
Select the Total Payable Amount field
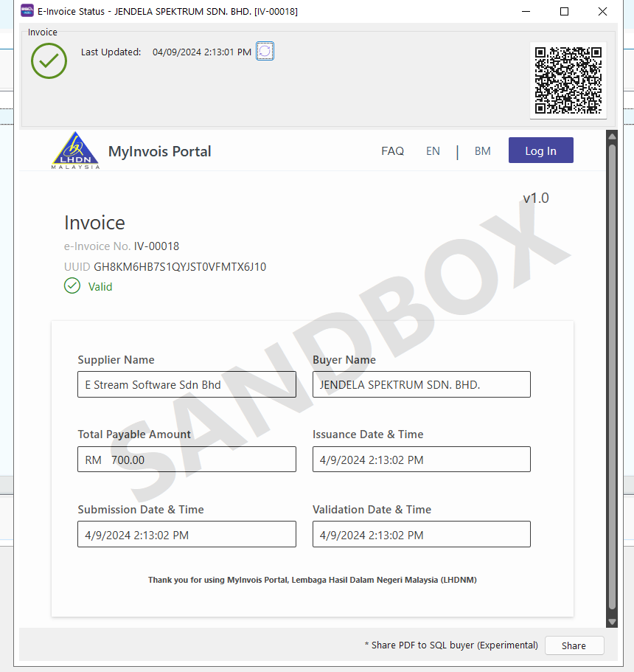pos(187,460)
